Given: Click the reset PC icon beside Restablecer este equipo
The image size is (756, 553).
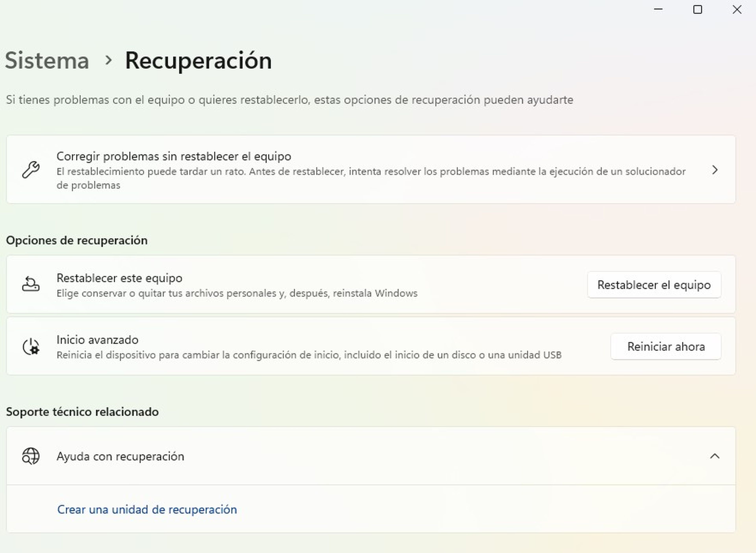Looking at the screenshot, I should 31,284.
